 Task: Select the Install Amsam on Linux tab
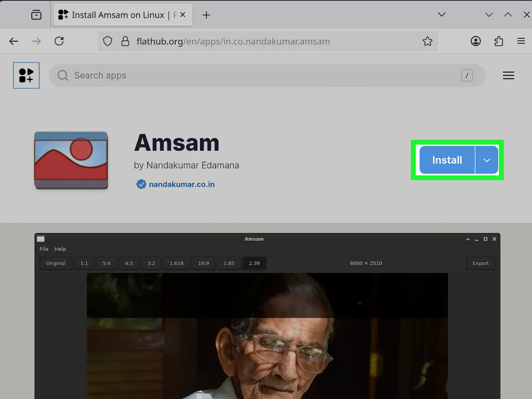tap(123, 15)
